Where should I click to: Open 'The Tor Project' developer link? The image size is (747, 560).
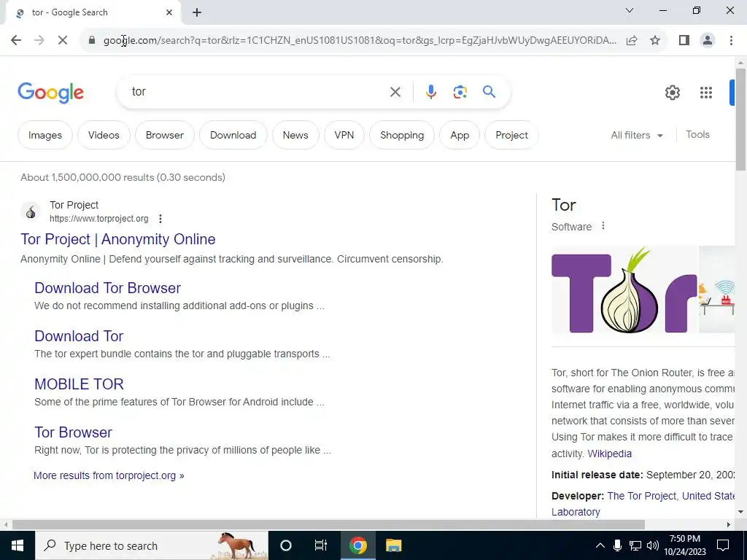641,496
